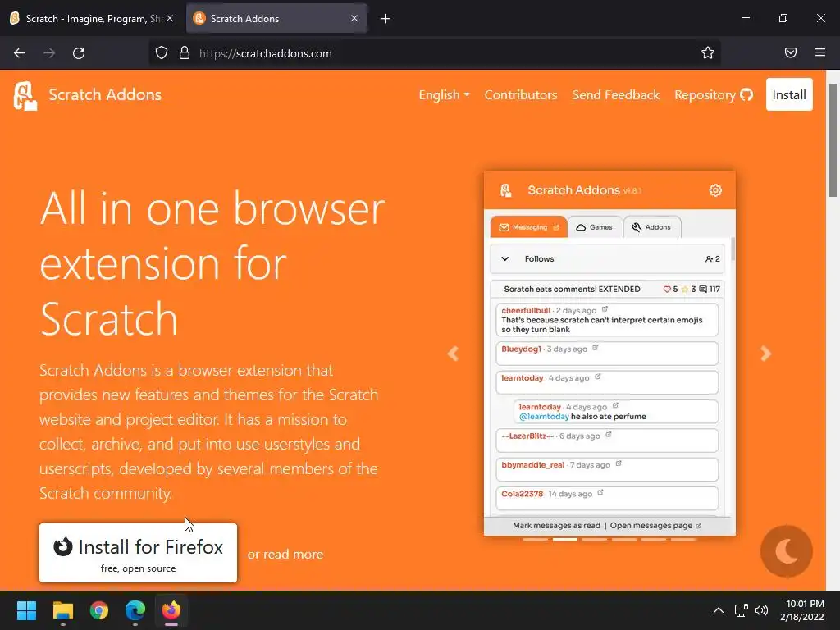The image size is (840, 630).
Task: Select the second carousel indicator
Action: point(565,540)
